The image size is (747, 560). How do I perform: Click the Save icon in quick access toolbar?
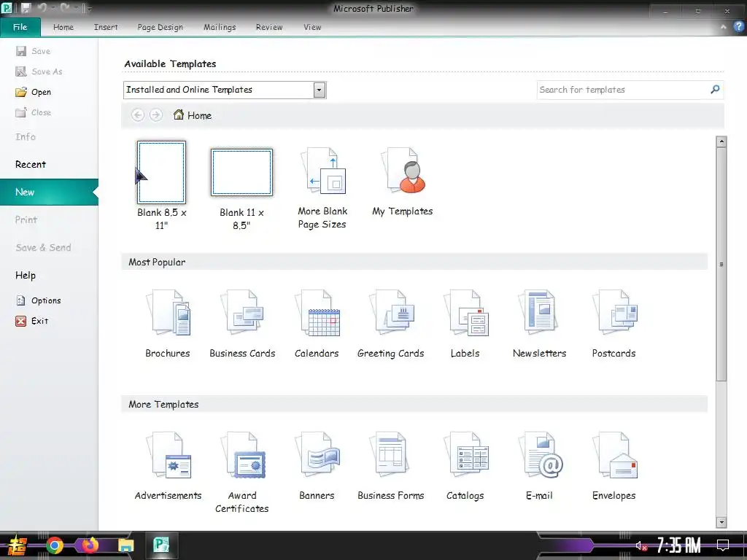(x=26, y=8)
